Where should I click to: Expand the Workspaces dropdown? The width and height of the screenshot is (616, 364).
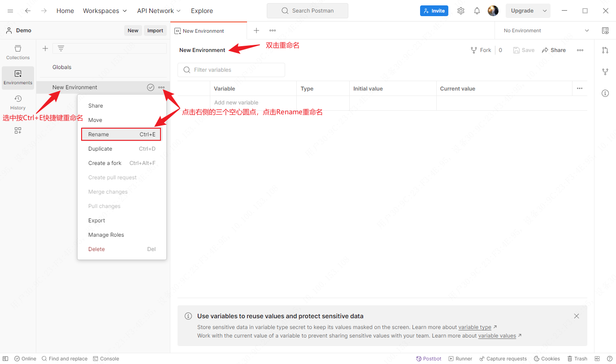[x=105, y=11]
